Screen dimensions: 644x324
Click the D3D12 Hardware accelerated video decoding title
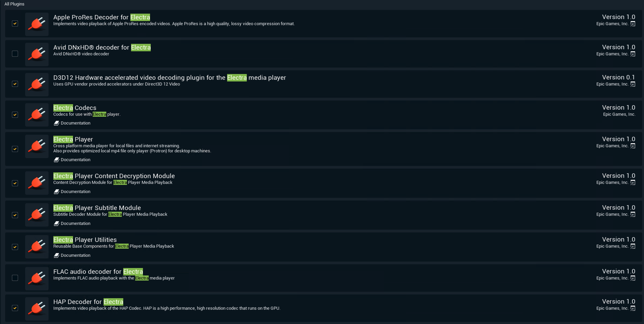(x=169, y=78)
